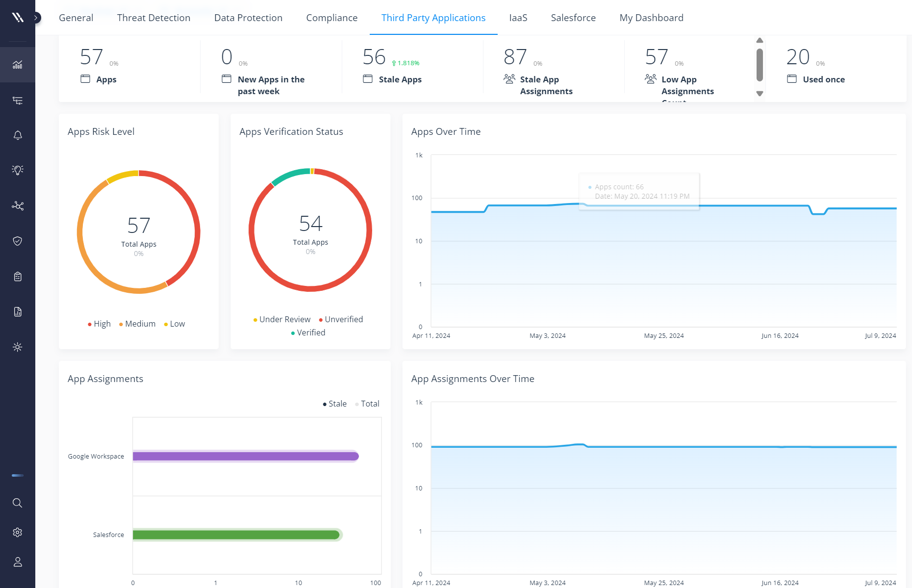
Task: Open the user profile icon in the sidebar
Action: point(18,562)
